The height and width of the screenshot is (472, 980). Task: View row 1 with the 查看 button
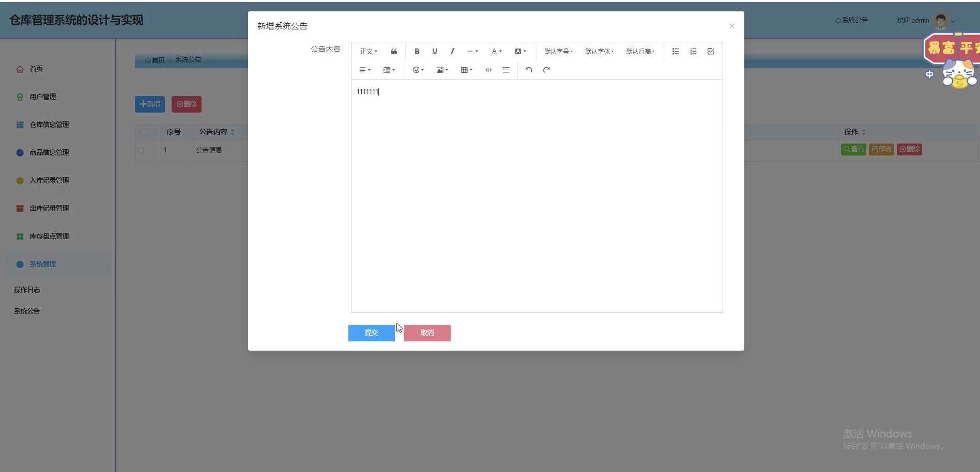pos(854,149)
